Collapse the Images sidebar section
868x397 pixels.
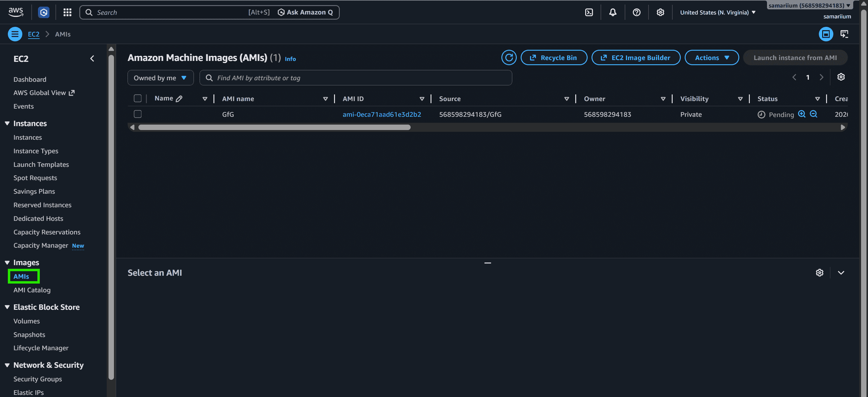[x=7, y=262]
